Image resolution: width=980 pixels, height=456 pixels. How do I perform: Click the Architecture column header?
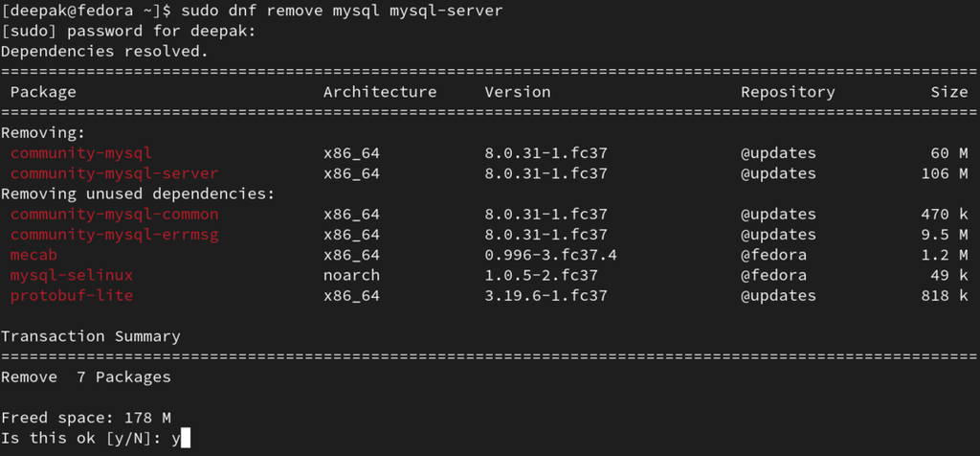(380, 92)
